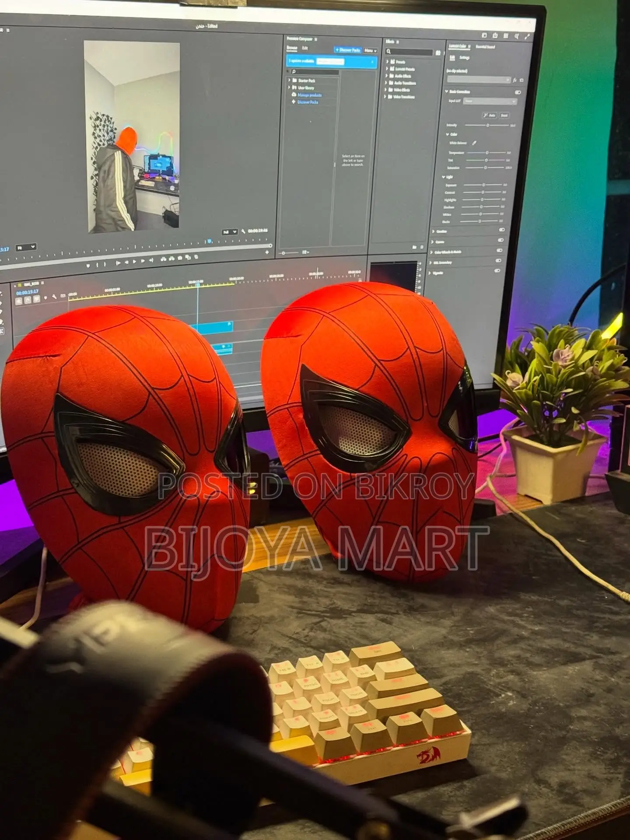
Task: Click the Reset button in Basic Correction
Action: tap(504, 115)
